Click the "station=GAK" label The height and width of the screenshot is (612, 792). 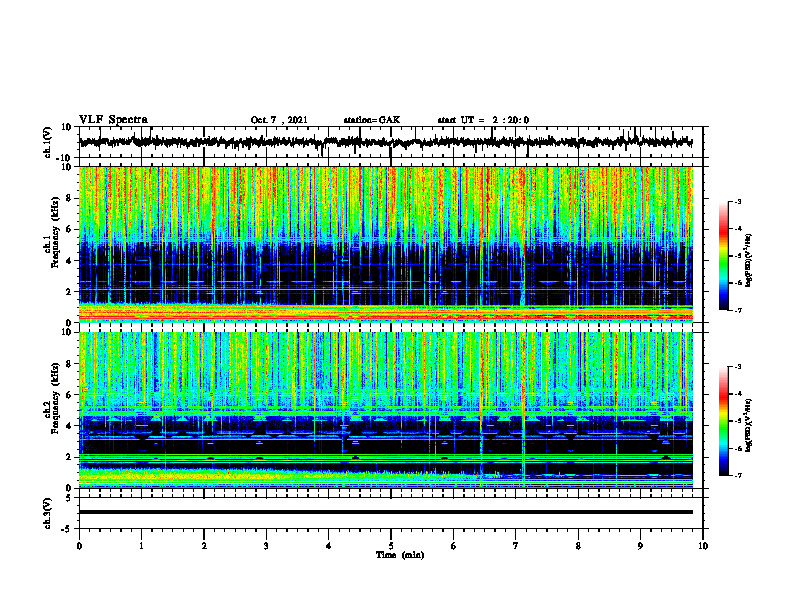[x=372, y=120]
